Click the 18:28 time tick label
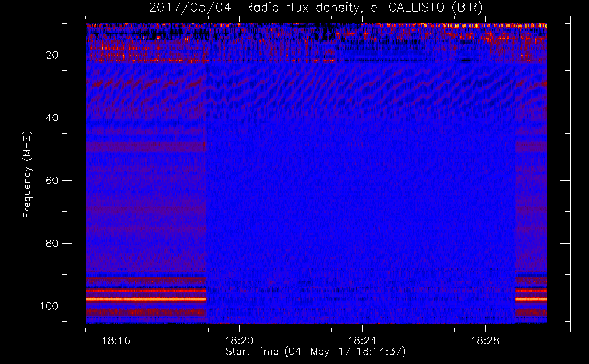 [485, 341]
